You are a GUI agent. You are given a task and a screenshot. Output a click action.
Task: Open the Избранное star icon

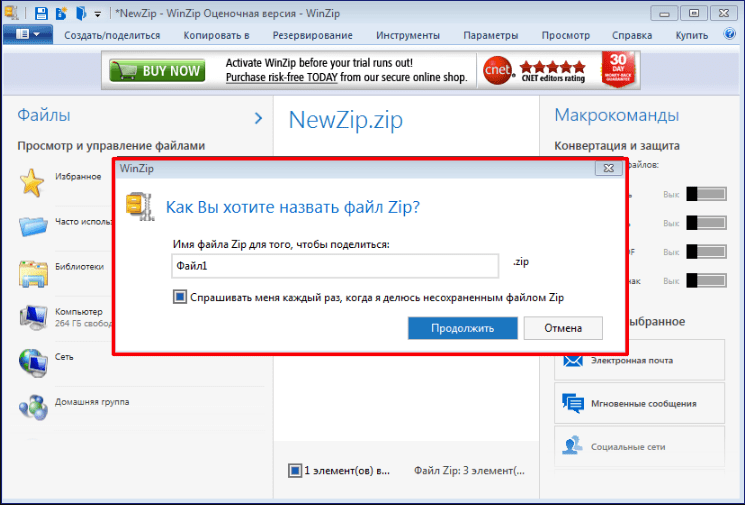coord(33,181)
